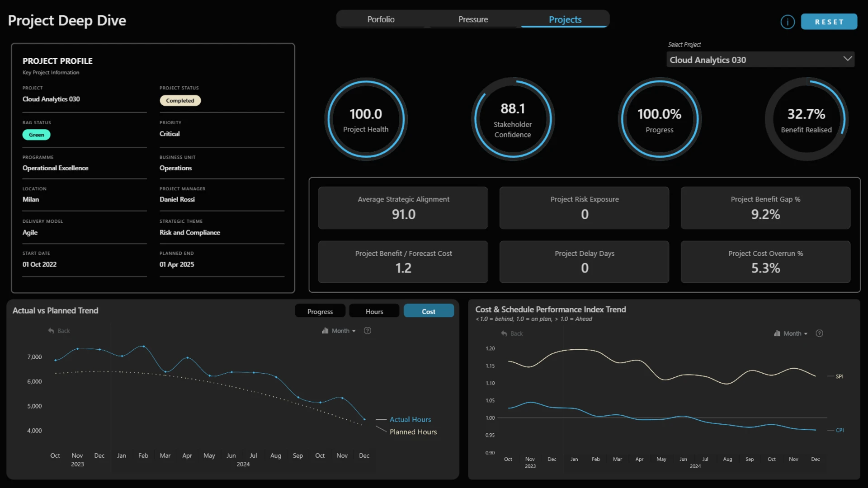
Task: Click the bar-chart Month icon in Performance Index chart
Action: tap(777, 333)
